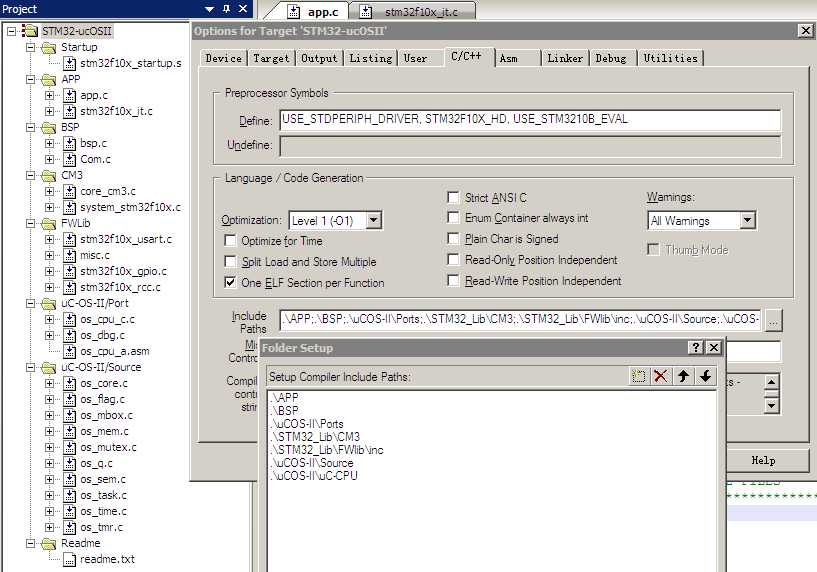Image resolution: width=817 pixels, height=572 pixels.
Task: Click the os_core.c file icon
Action: pos(69,383)
